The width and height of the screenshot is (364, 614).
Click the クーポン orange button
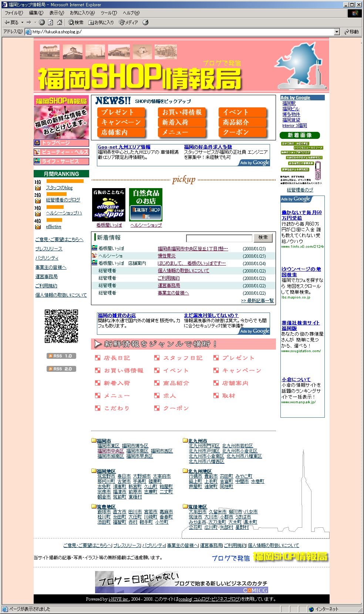(243, 132)
